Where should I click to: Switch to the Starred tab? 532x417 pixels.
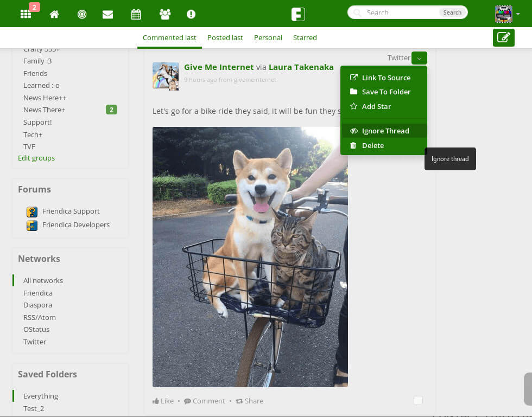click(x=305, y=37)
